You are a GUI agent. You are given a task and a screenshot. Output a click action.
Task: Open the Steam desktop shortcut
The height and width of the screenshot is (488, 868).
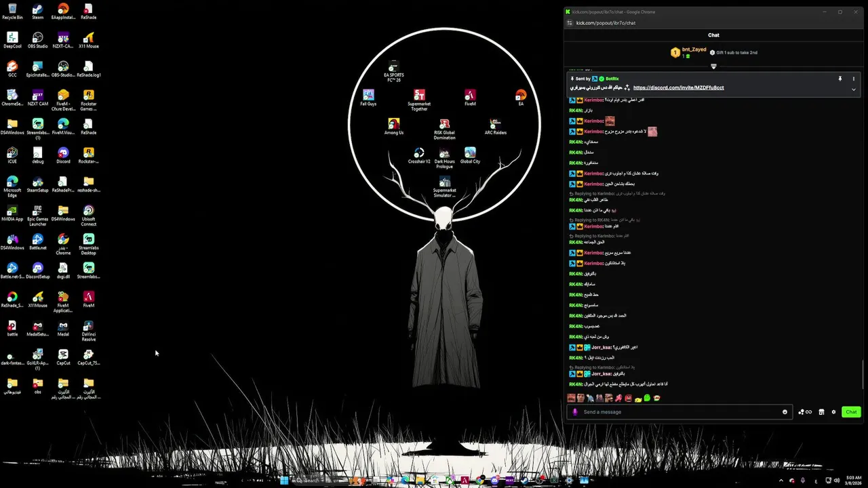pyautogui.click(x=38, y=12)
